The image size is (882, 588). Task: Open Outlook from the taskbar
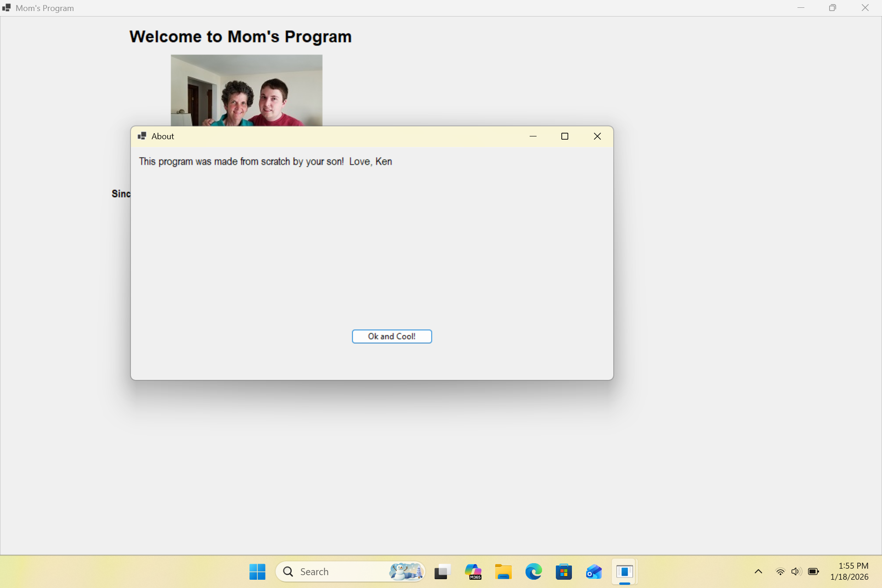coord(594,571)
